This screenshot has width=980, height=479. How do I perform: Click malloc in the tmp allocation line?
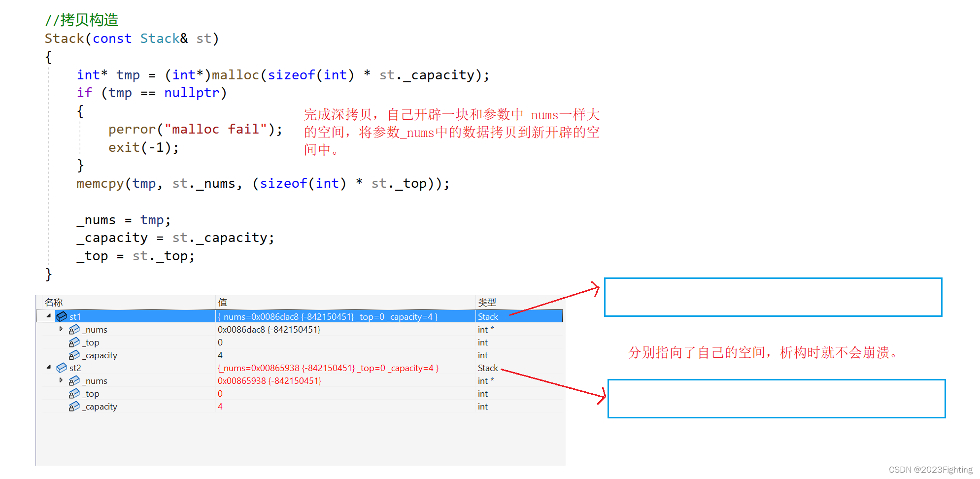pos(235,75)
